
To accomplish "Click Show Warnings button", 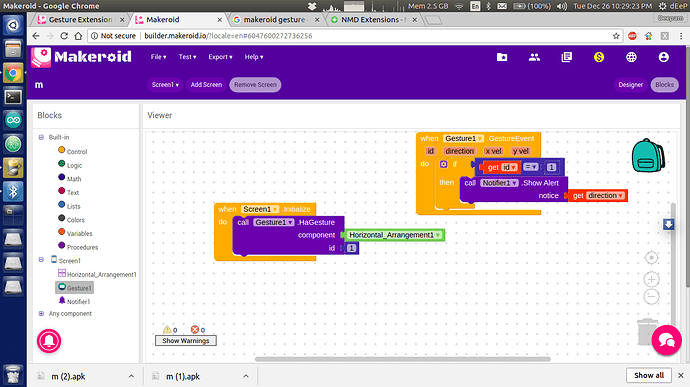I will point(186,341).
